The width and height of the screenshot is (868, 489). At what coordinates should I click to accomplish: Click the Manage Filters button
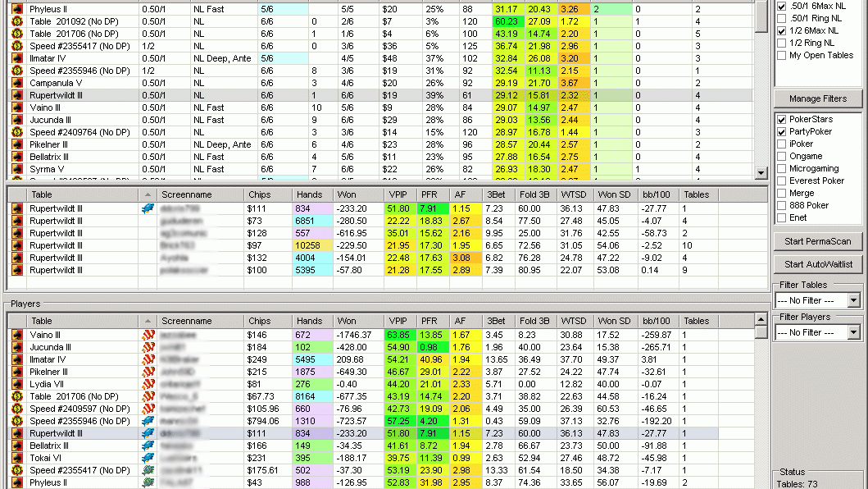click(x=818, y=98)
